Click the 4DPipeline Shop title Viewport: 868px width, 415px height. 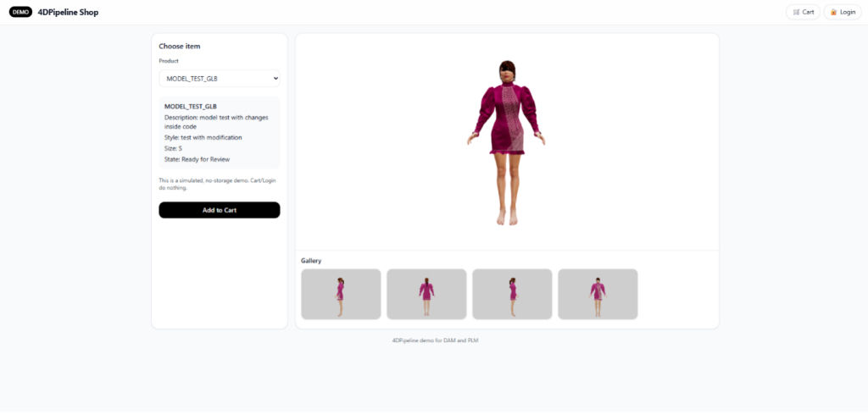tap(68, 12)
